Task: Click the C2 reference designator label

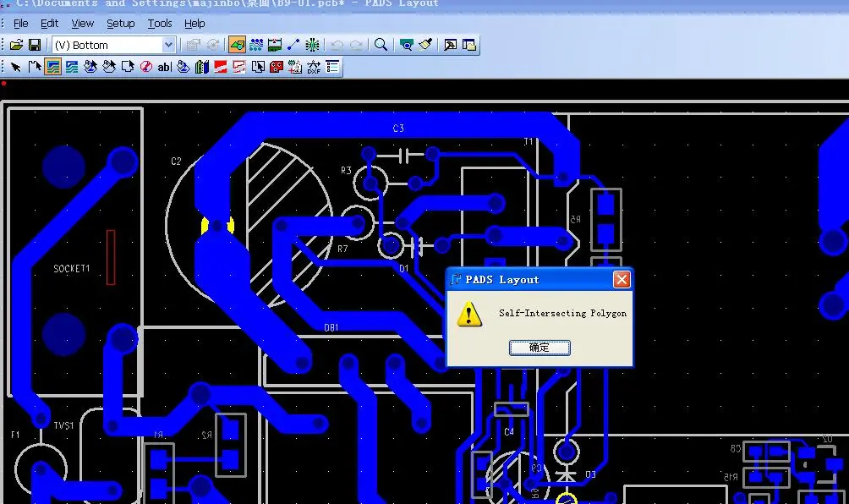Action: (176, 162)
